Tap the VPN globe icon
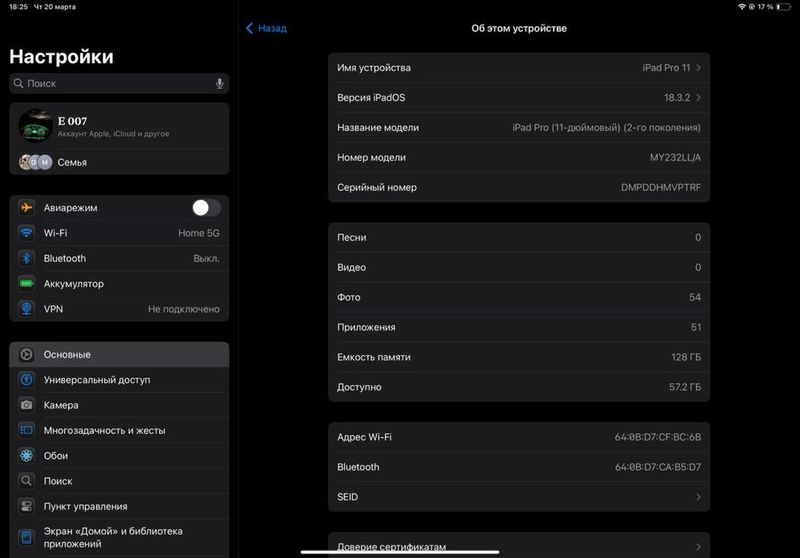The height and width of the screenshot is (558, 800). [27, 309]
